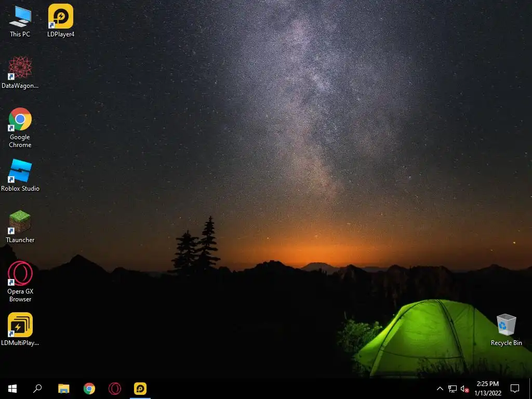Switch to LDPlayer in the taskbar
Image resolution: width=532 pixels, height=399 pixels.
140,389
